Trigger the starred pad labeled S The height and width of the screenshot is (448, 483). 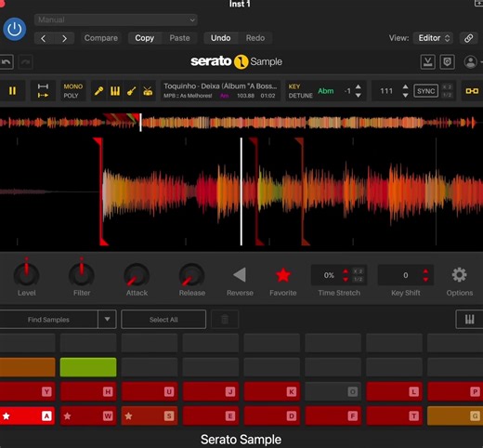[150, 415]
